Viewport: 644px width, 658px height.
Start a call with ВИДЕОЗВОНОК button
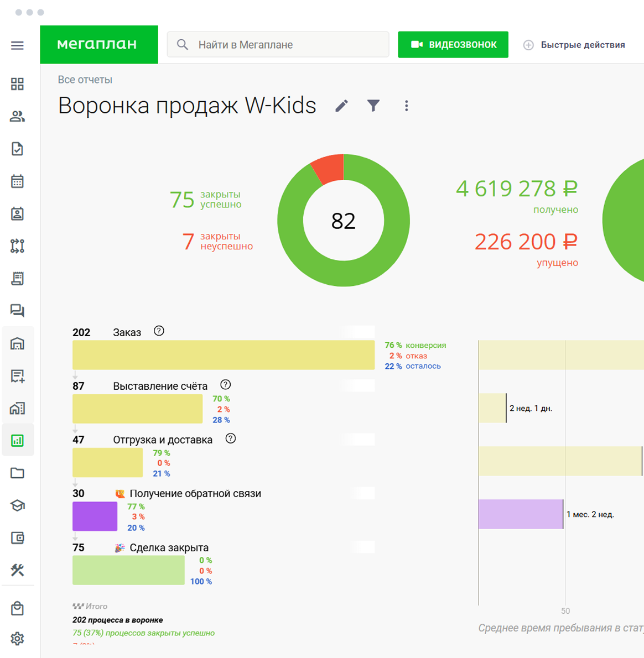tap(453, 44)
